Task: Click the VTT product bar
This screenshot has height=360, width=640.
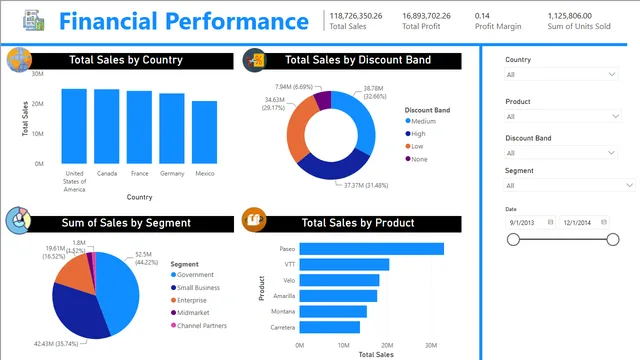Action: [344, 264]
